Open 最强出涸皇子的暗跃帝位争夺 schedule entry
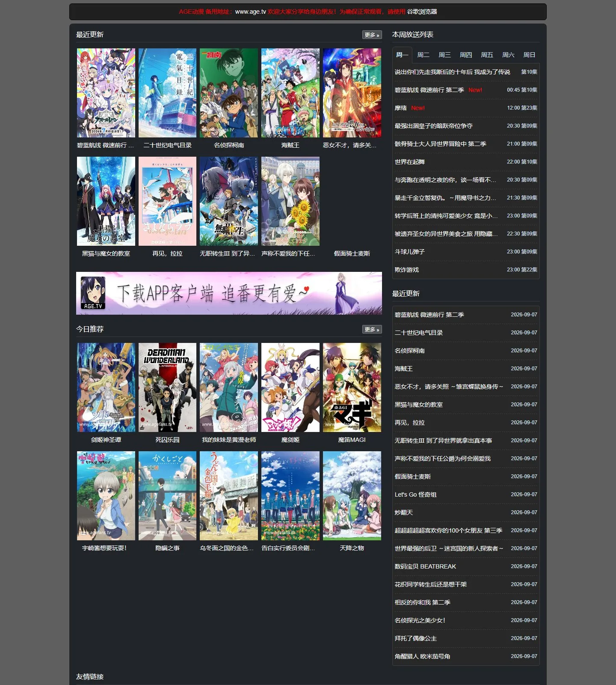The height and width of the screenshot is (685, 616). pos(433,126)
